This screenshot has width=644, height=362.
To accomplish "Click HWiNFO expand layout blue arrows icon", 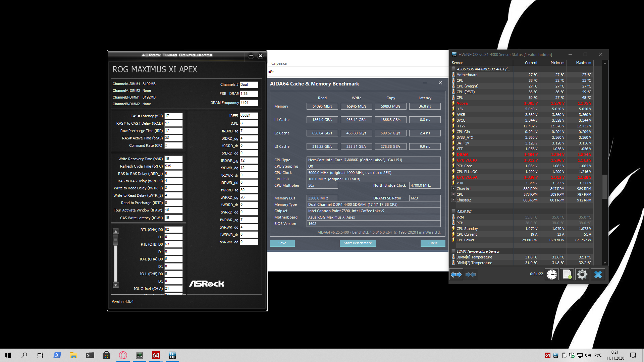I will 456,275.
